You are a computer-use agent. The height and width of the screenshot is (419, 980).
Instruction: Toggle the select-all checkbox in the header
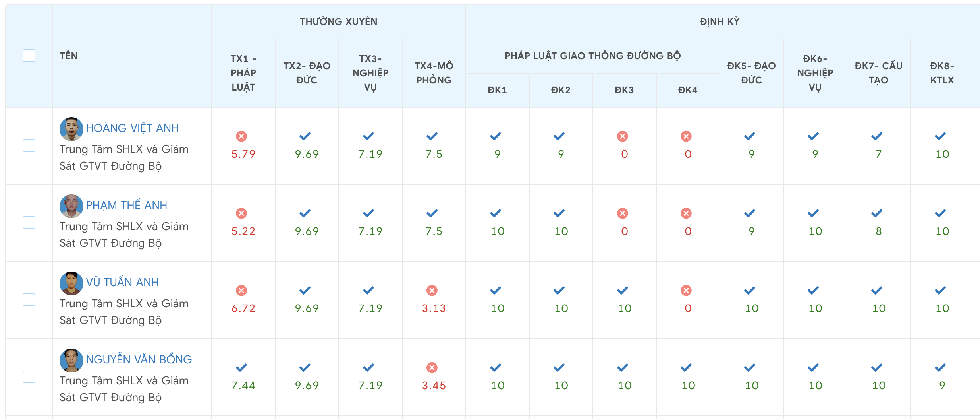[29, 56]
